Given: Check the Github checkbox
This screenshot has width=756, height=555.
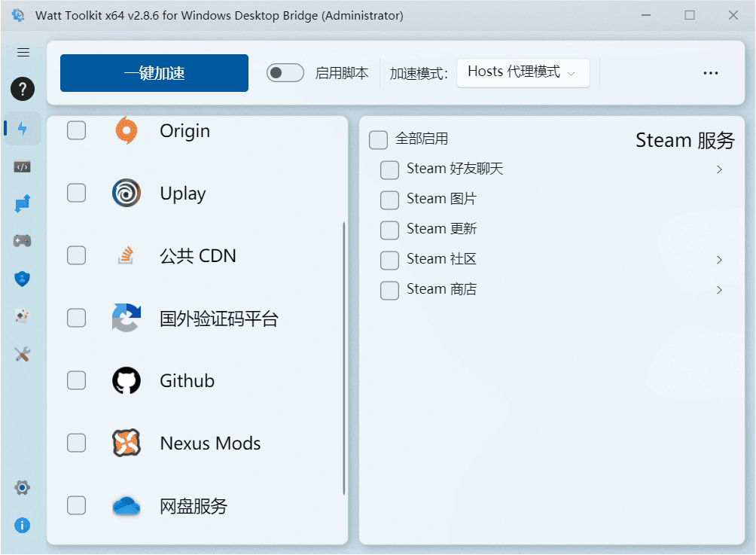Looking at the screenshot, I should pyautogui.click(x=76, y=380).
